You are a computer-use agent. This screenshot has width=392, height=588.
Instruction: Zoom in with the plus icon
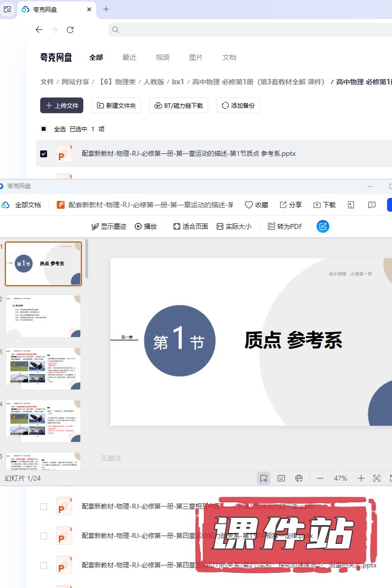pos(361,478)
